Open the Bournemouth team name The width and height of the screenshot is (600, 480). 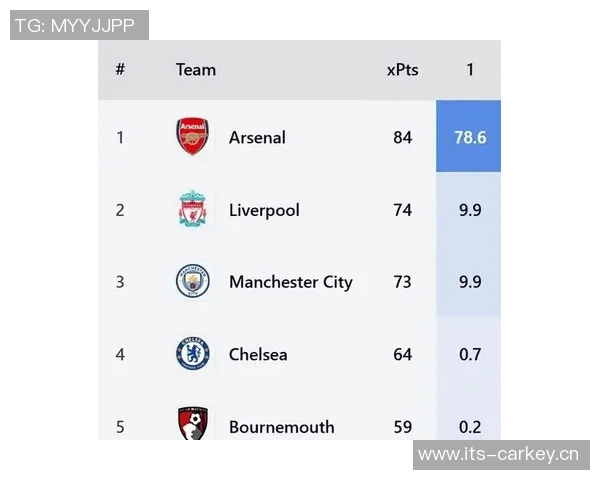coord(281,427)
